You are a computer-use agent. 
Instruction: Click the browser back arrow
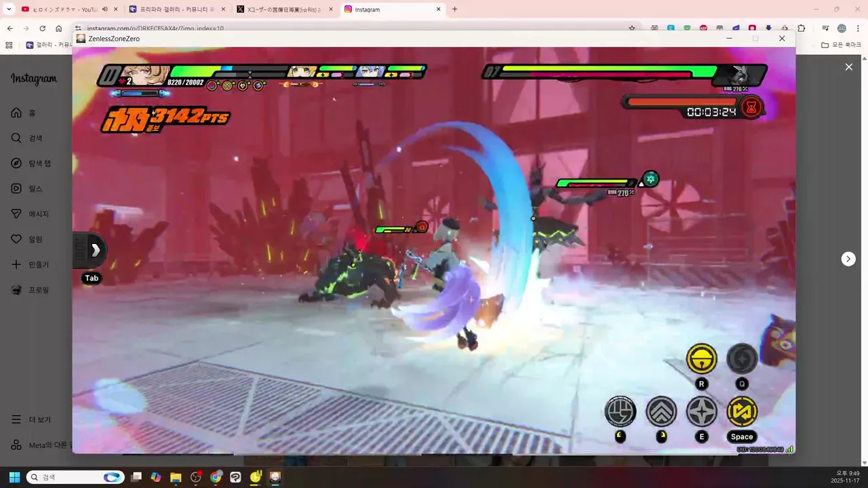(10, 28)
